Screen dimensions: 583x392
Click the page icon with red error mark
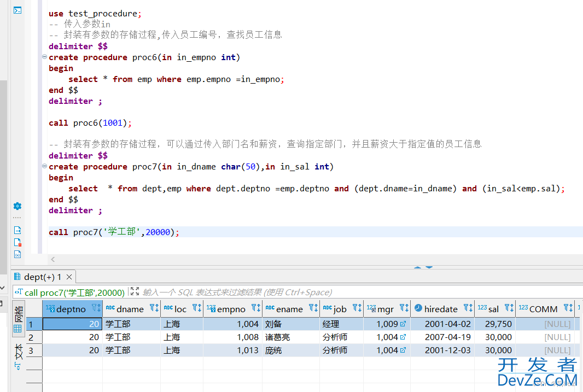pos(18,242)
